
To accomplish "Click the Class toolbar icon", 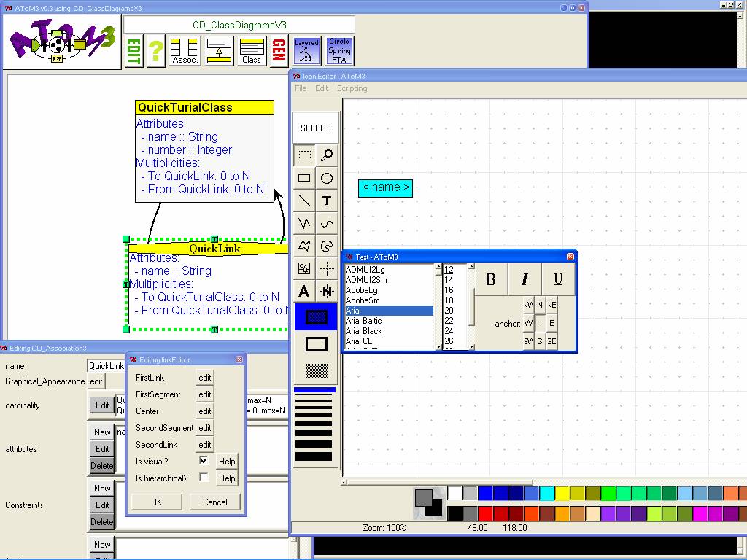I will (x=252, y=50).
